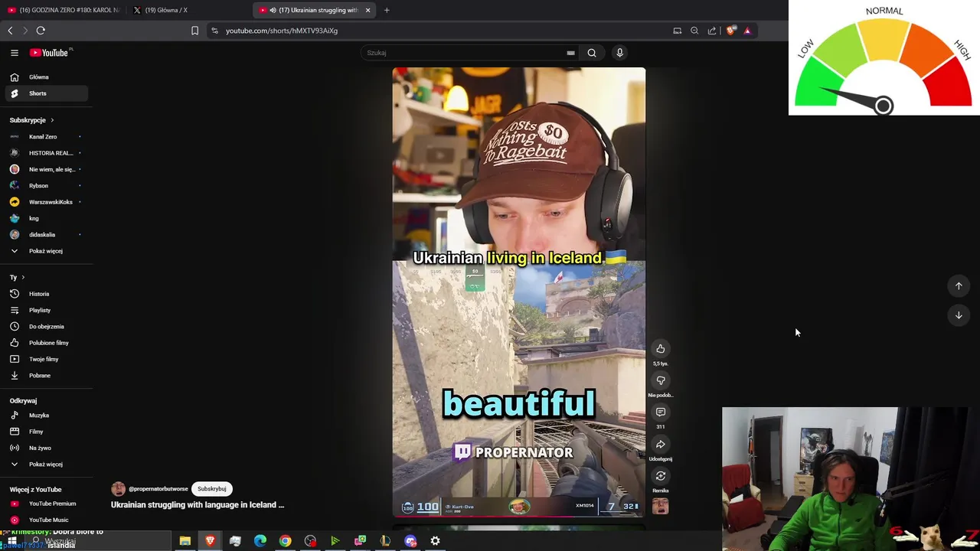
Task: Open Pobrane downloads
Action: (46, 376)
